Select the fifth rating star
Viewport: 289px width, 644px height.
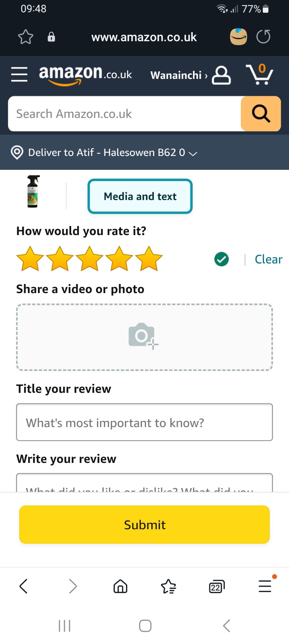point(149,259)
